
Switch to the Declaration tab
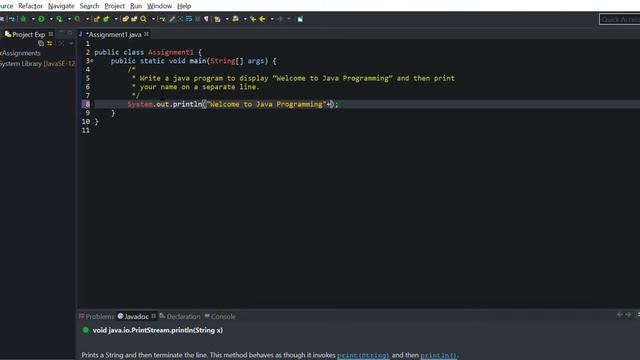click(180, 316)
